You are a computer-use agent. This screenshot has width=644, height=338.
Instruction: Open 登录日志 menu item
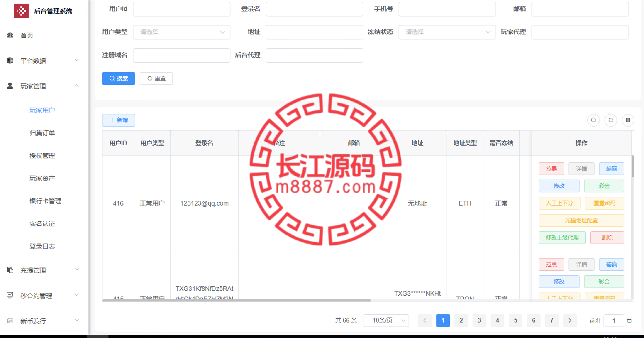(42, 246)
